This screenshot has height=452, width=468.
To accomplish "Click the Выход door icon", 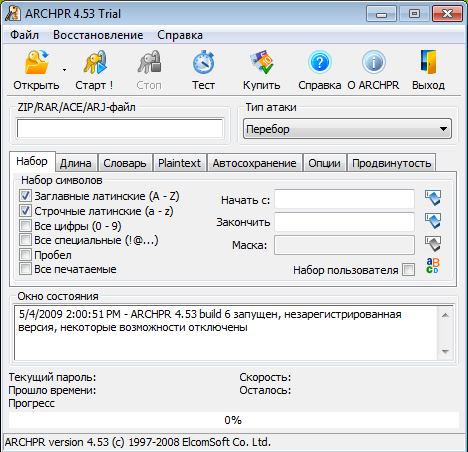I will coord(428,63).
